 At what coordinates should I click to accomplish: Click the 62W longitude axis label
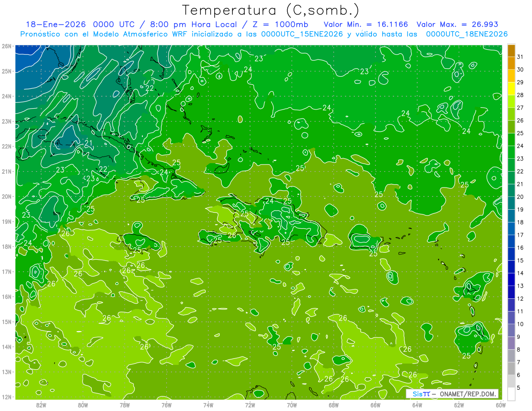pyautogui.click(x=459, y=405)
